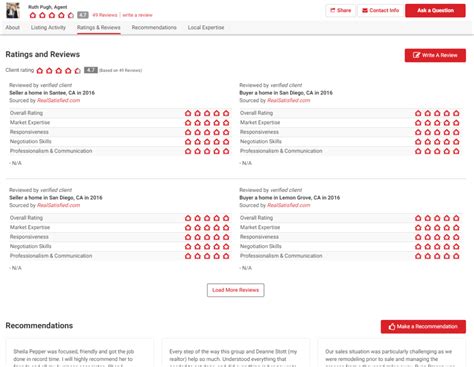Click Write A Review button
The height and width of the screenshot is (367, 474).
[435, 55]
